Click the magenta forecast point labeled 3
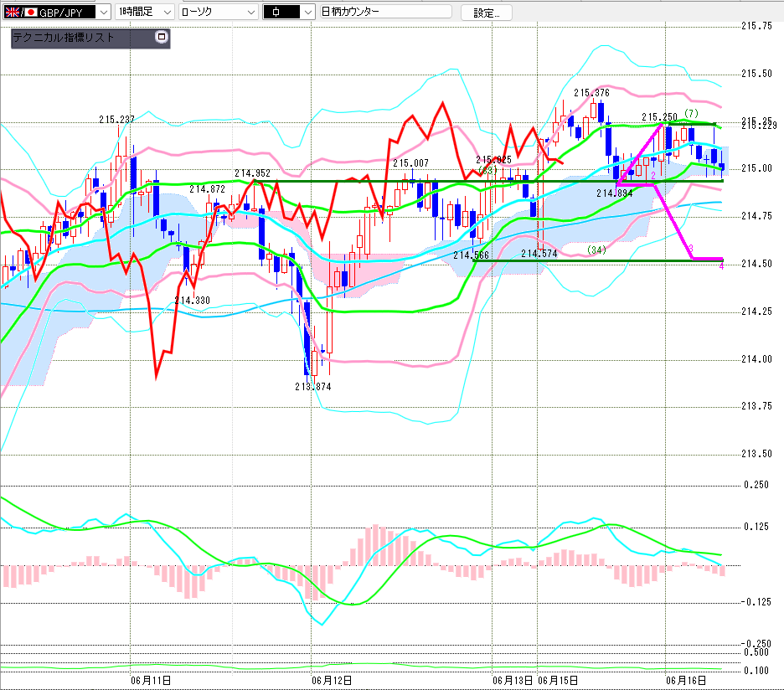Viewport: 784px width, 690px height. coord(691,249)
